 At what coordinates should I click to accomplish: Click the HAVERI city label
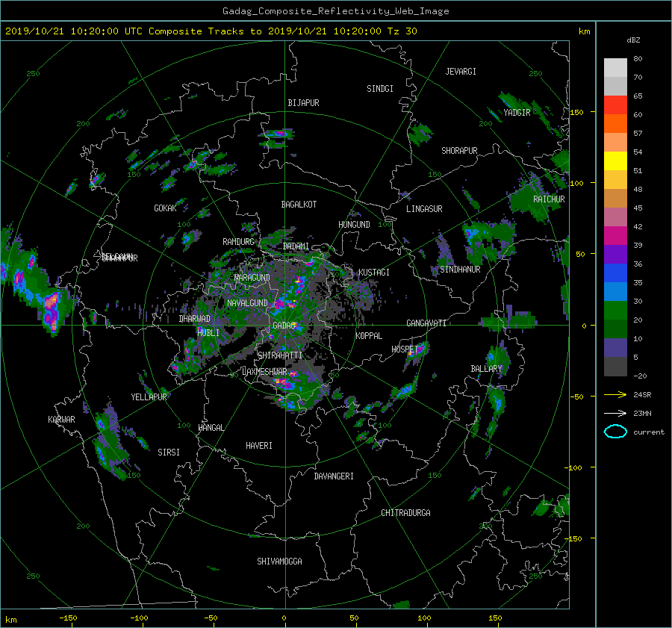[259, 447]
